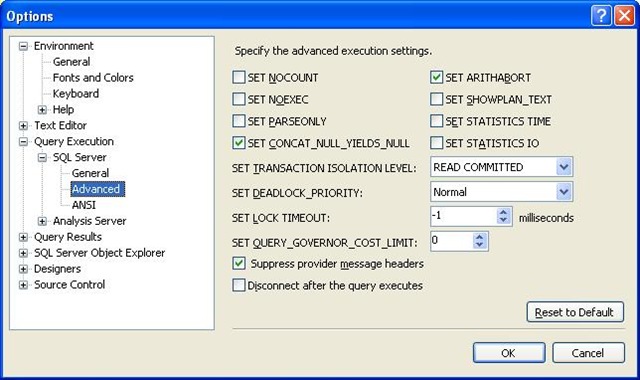Expand the Query Results node
Image resolution: width=640 pixels, height=380 pixels.
coord(23,237)
